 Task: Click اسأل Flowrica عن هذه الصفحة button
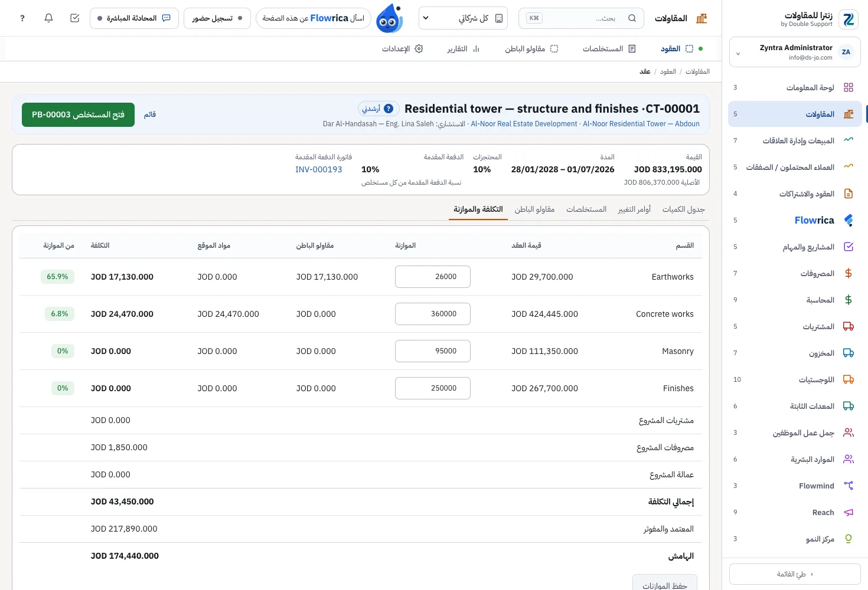pyautogui.click(x=314, y=18)
